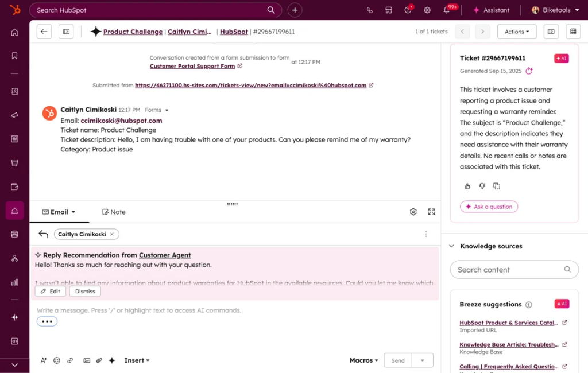The height and width of the screenshot is (373, 588).
Task: Open the Actions dropdown
Action: (x=516, y=32)
